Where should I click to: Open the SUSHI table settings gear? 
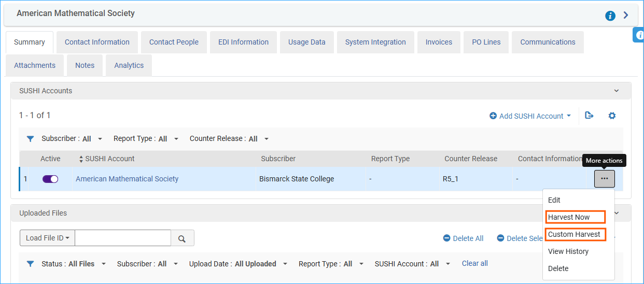pyautogui.click(x=612, y=116)
